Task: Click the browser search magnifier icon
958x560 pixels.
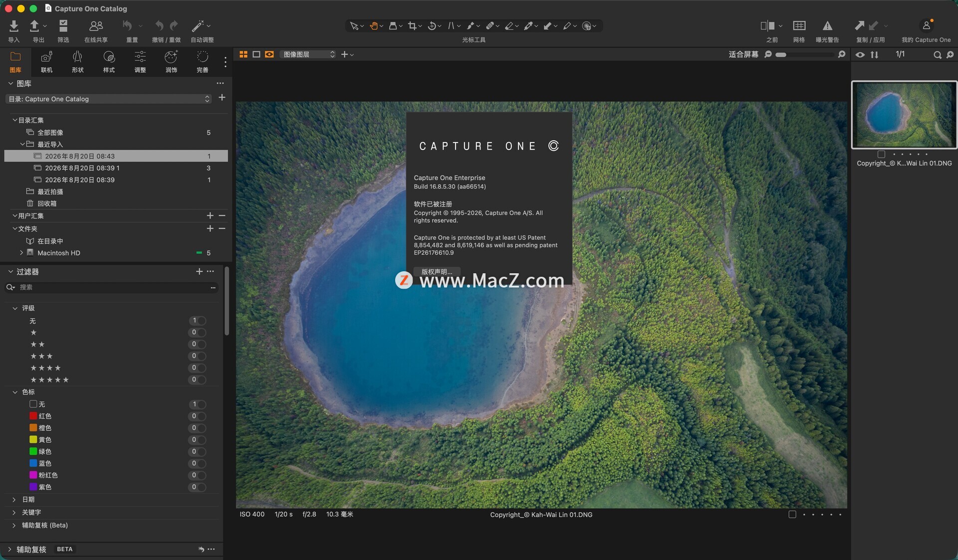Action: coord(938,55)
